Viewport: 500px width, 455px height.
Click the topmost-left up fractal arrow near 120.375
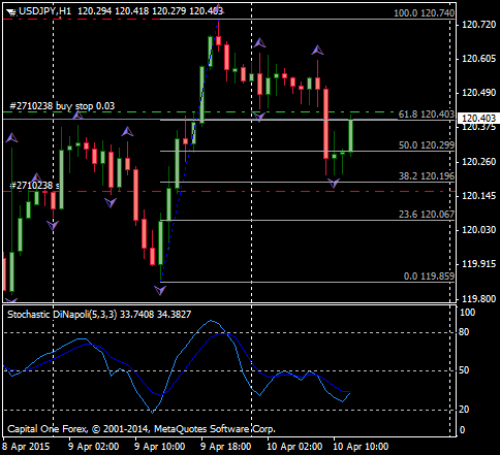[x=12, y=137]
